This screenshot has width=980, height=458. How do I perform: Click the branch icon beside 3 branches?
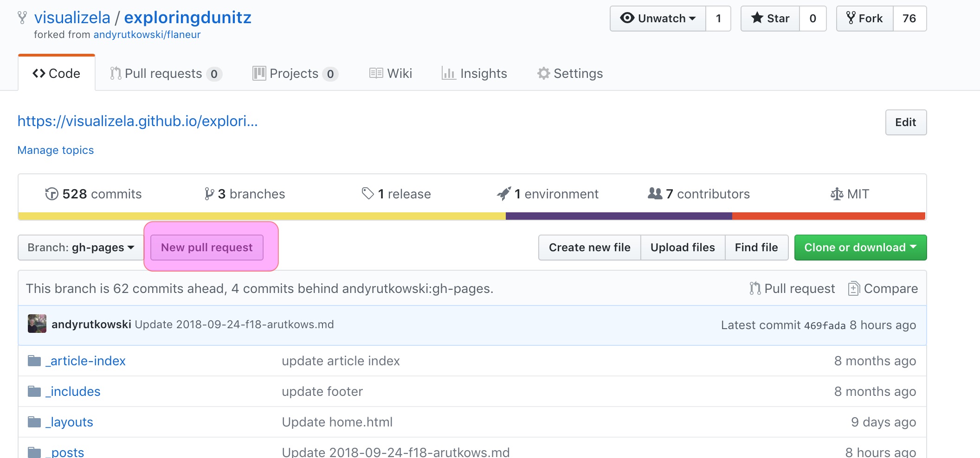pyautogui.click(x=209, y=194)
